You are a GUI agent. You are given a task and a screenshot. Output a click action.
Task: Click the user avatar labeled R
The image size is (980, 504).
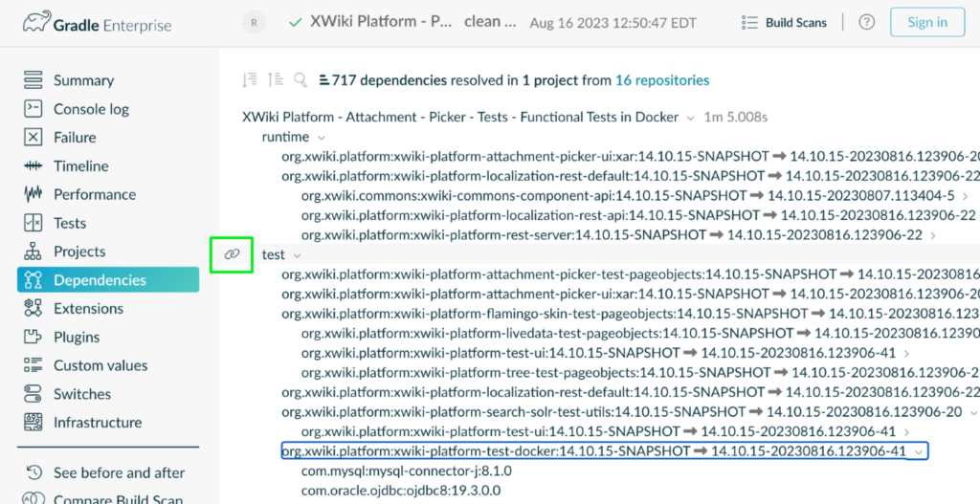click(x=254, y=23)
